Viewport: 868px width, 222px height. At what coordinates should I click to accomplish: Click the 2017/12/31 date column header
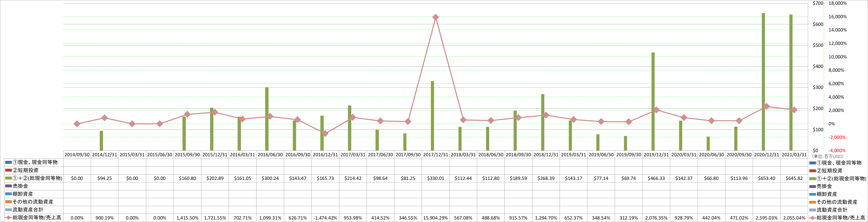436,155
